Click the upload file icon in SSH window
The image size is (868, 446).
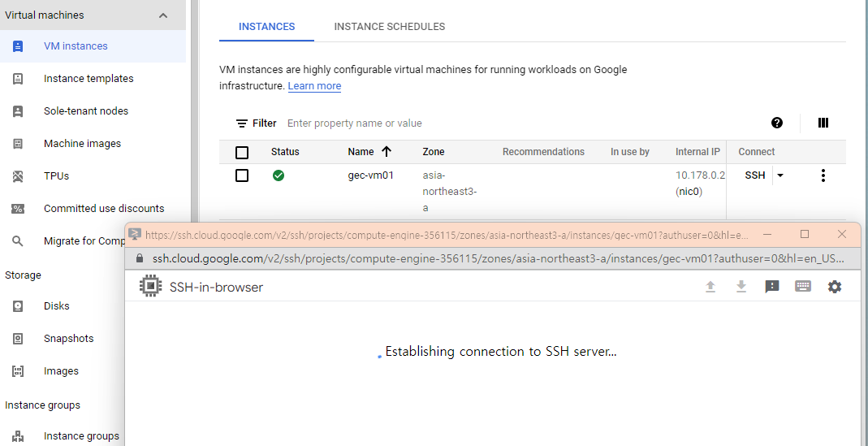pyautogui.click(x=710, y=287)
